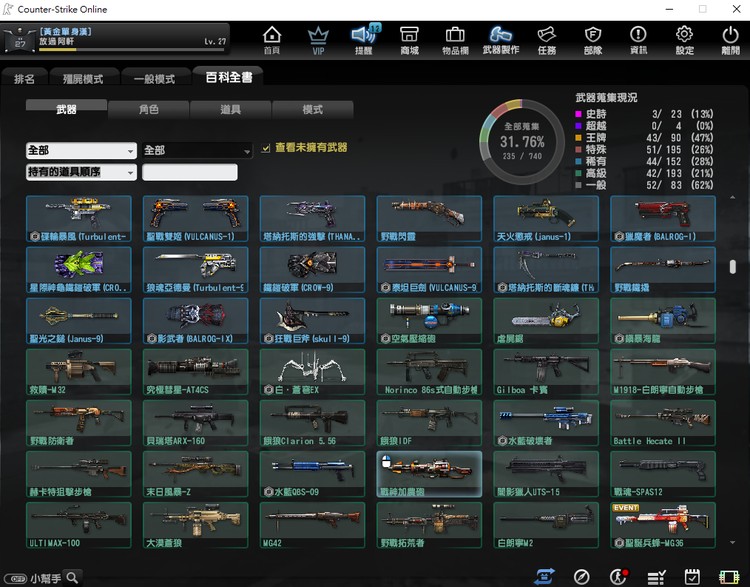Viewport: 750px width, 587px height.
Task: Click the weapon search input field
Action: click(190, 172)
